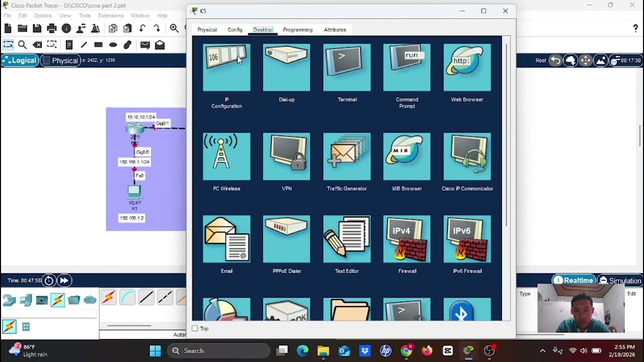
Task: Select the Inspect magnifier tool
Action: coord(22,45)
